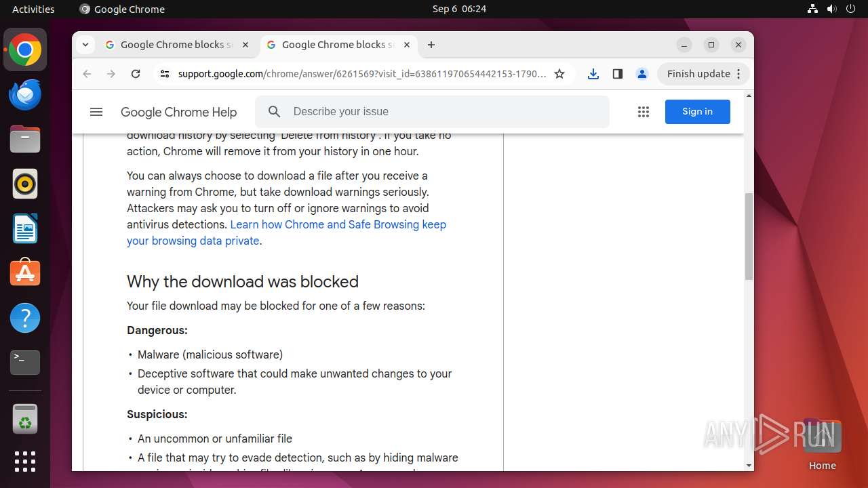Image resolution: width=868 pixels, height=488 pixels.
Task: Show Applications grid in the dock
Action: point(25,462)
